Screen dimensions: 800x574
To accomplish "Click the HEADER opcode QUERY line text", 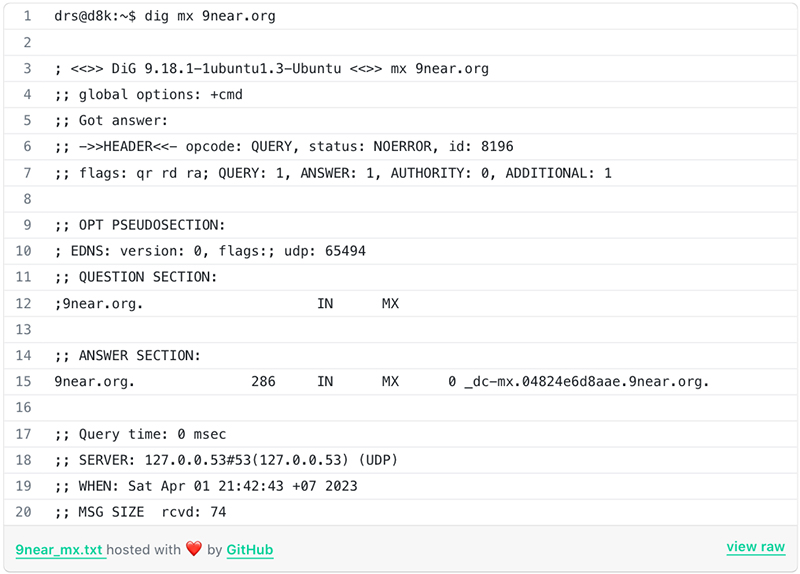I will click(x=284, y=146).
